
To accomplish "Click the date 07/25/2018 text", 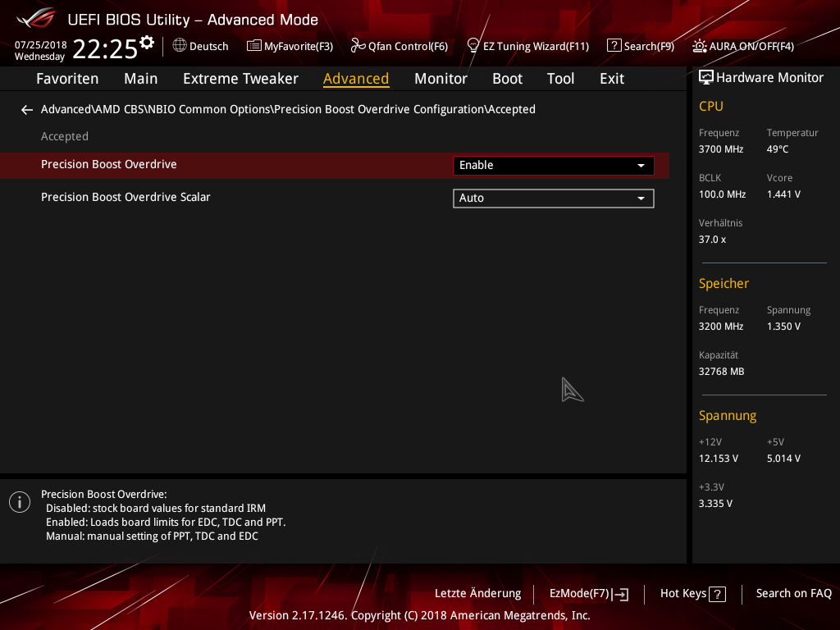I will [x=41, y=45].
